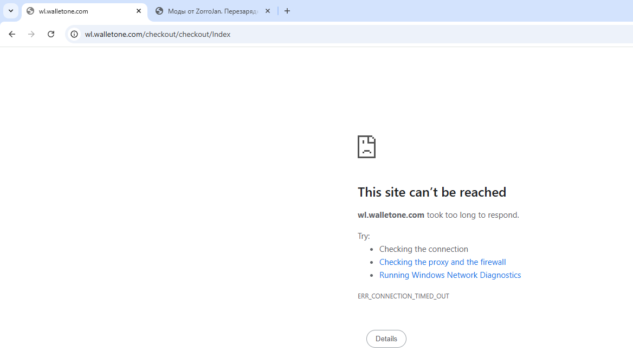Run Windows Network Diagnostics link
The height and width of the screenshot is (364, 633).
click(450, 275)
